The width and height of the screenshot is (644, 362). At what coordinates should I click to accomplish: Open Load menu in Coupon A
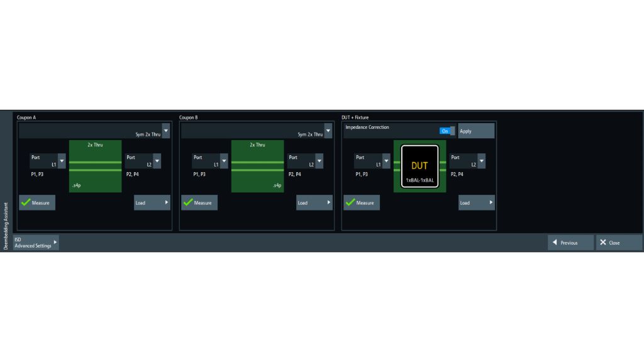[x=152, y=202]
